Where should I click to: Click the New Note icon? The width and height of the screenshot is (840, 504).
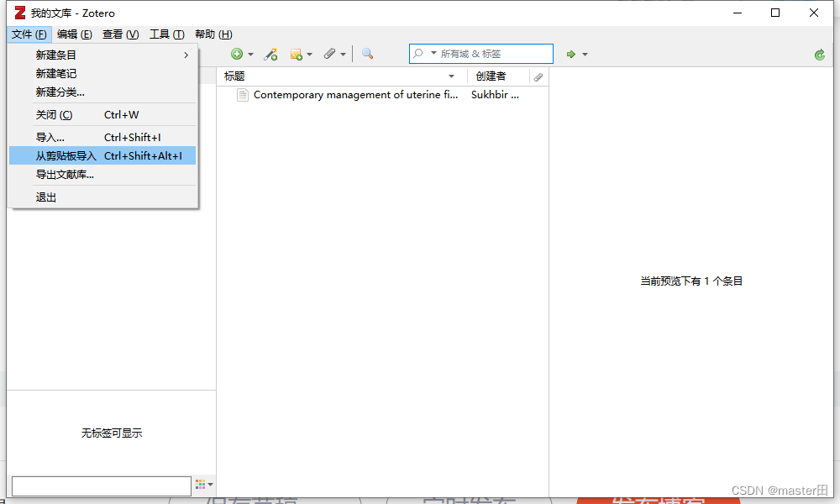point(297,54)
